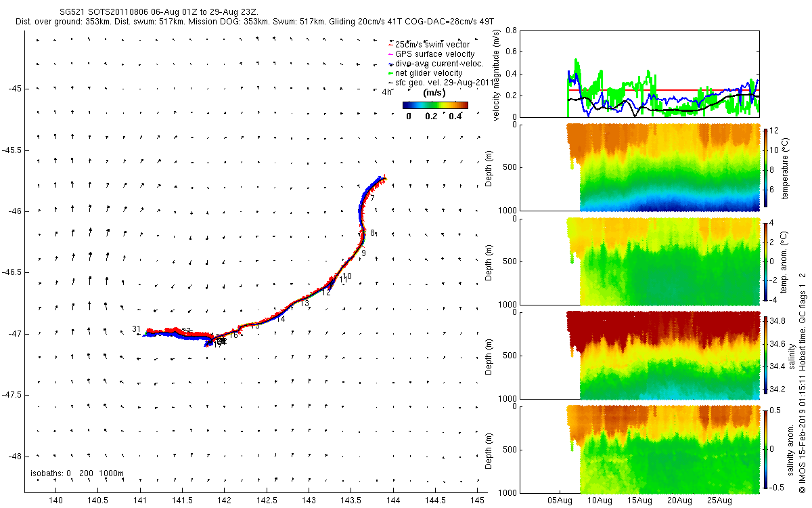Image resolution: width=812 pixels, height=508 pixels.
Task: Click the "-45.5" latitude tick on the map
Action: click(12, 150)
